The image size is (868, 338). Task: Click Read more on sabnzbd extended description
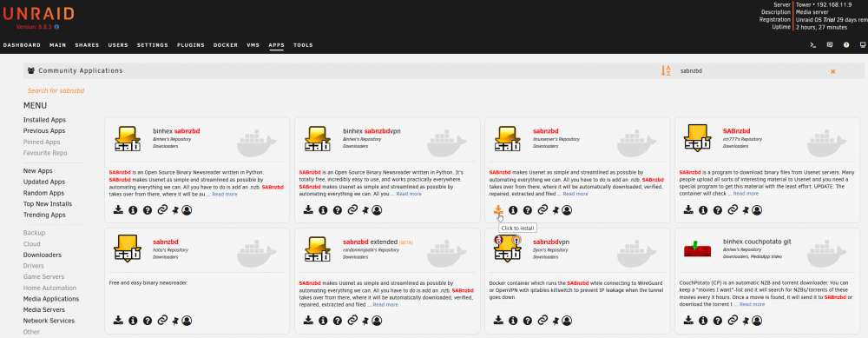point(385,305)
